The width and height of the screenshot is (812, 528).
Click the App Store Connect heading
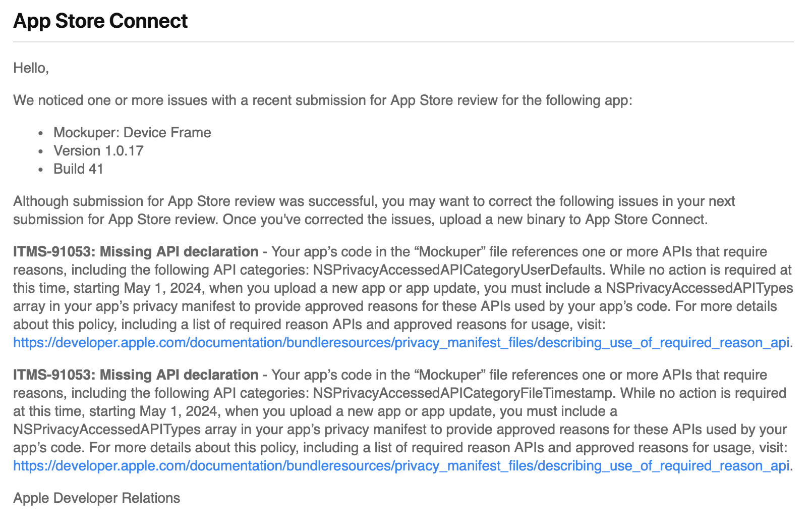pos(100,21)
